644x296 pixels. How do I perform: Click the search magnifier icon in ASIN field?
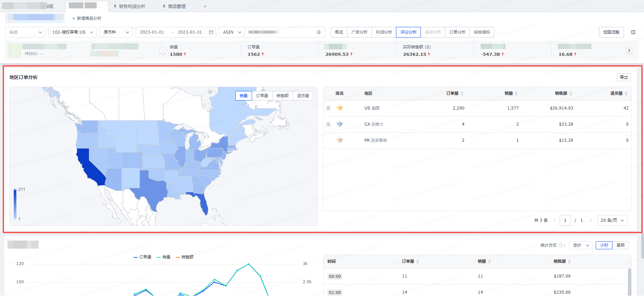click(318, 32)
